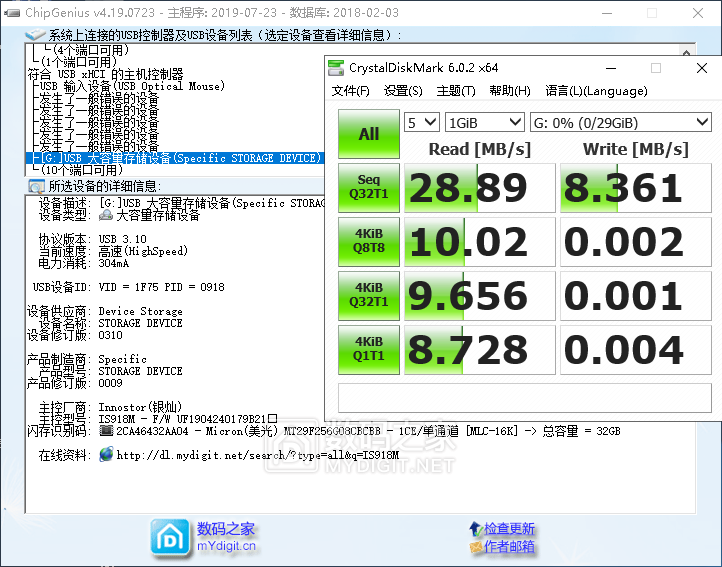Click the flash chip icon beside 2CA46432AA04
Viewport: 722px width, 567px height.
[106, 431]
